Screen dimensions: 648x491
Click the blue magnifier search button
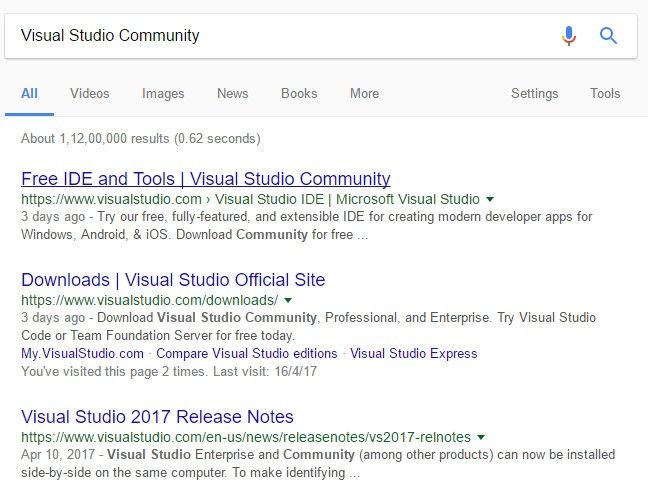(608, 36)
